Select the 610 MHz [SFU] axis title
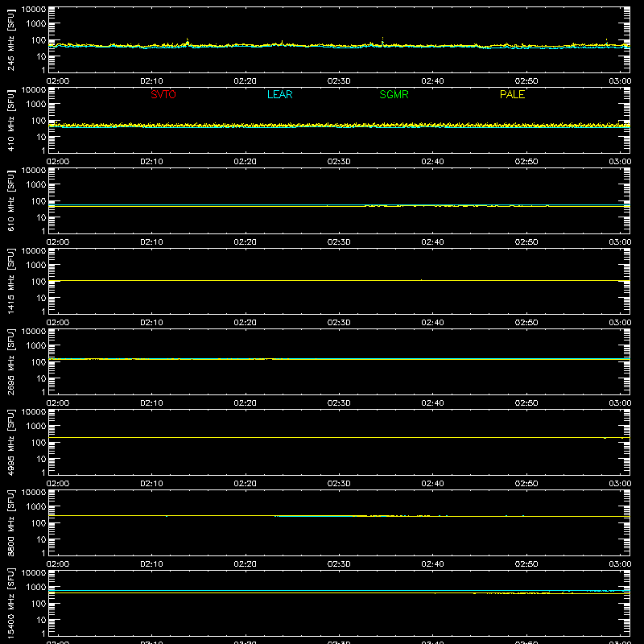Screen dimensions: 644x644 [x=10, y=200]
